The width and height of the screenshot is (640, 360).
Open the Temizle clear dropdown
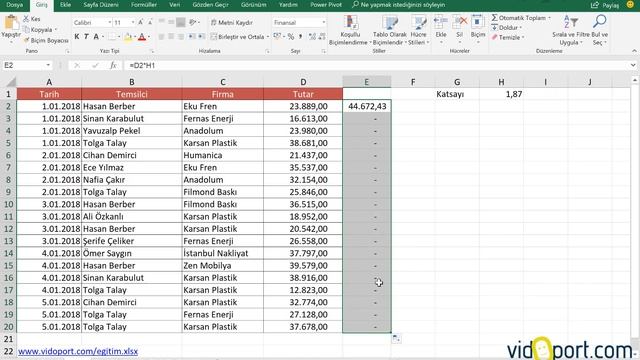tap(509, 38)
